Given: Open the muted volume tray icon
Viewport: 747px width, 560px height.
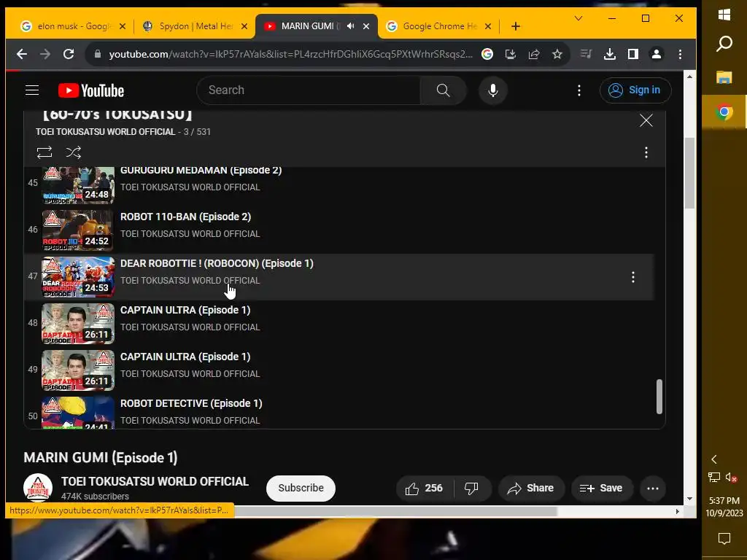Looking at the screenshot, I should click(x=731, y=477).
